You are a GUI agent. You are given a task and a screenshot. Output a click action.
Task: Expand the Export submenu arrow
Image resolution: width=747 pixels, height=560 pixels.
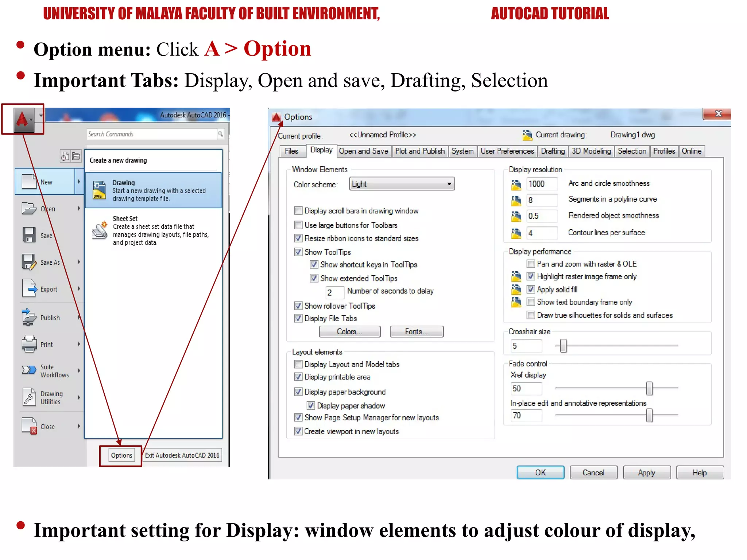pyautogui.click(x=79, y=288)
